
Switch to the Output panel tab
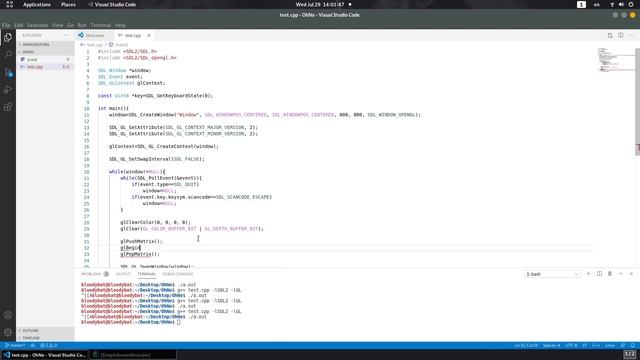[x=123, y=274]
